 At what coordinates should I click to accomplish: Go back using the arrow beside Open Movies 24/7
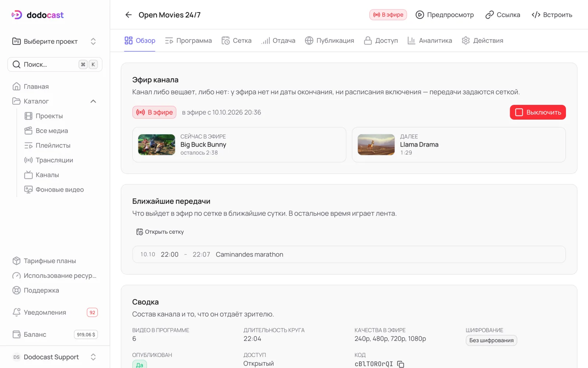click(x=128, y=15)
